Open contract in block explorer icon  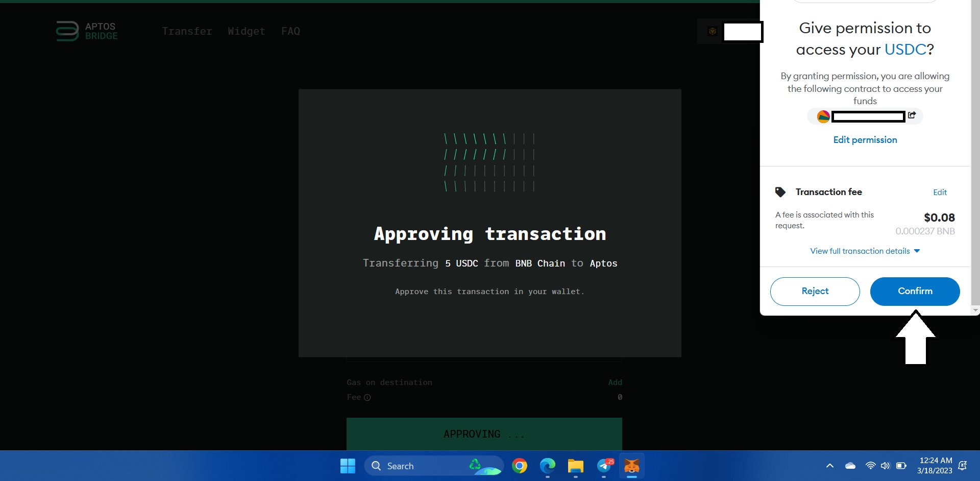click(912, 115)
